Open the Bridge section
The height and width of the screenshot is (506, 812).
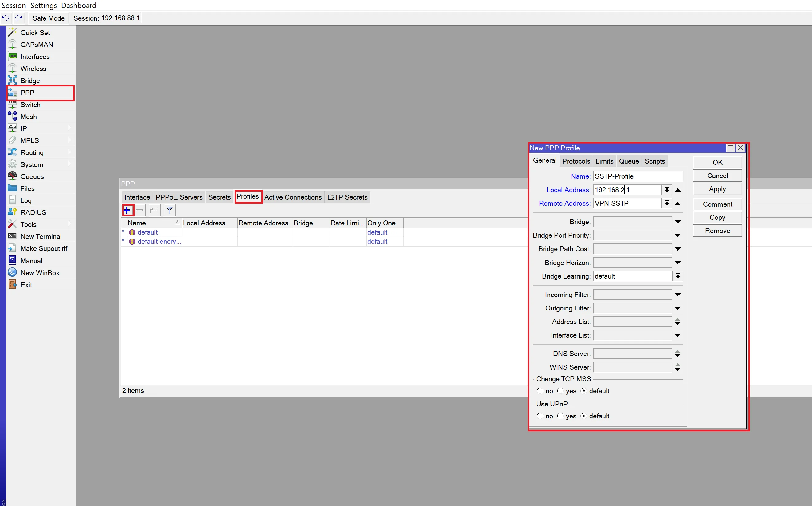coord(41,81)
